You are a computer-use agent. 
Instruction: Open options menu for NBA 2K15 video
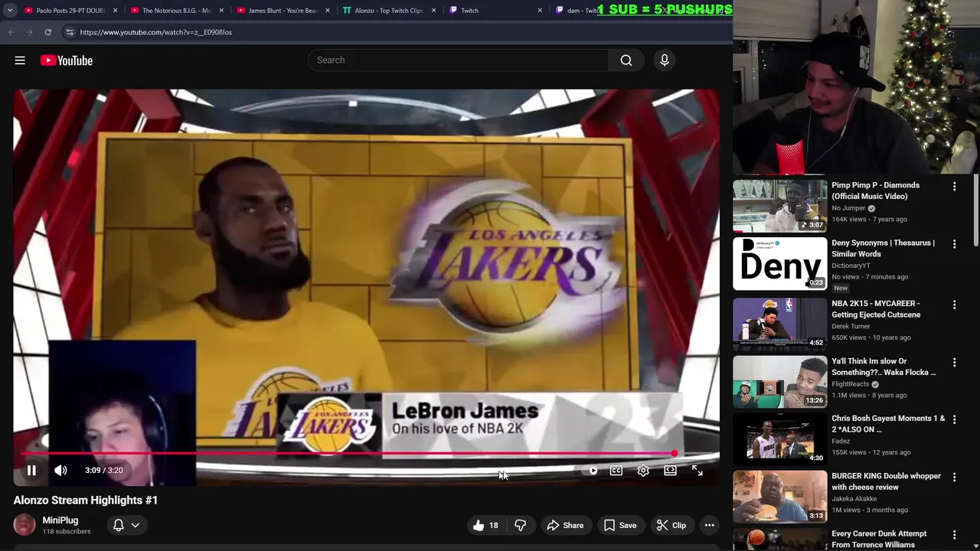(x=954, y=305)
